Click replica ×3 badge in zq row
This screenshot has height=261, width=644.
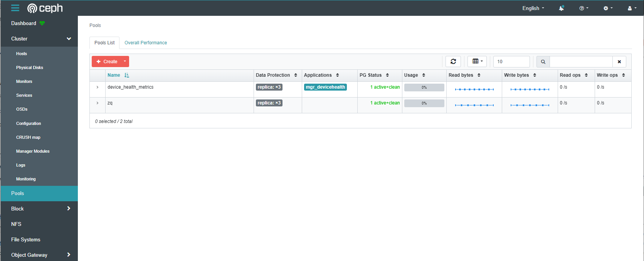(269, 103)
